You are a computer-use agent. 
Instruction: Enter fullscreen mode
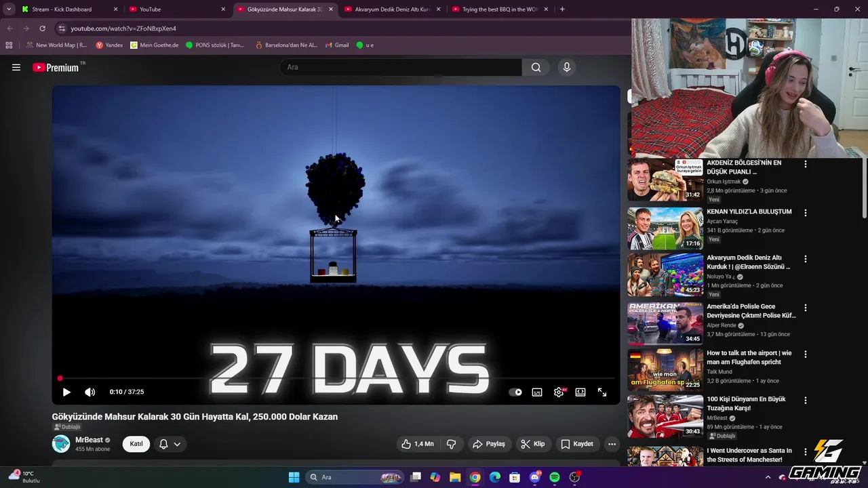coord(602,392)
